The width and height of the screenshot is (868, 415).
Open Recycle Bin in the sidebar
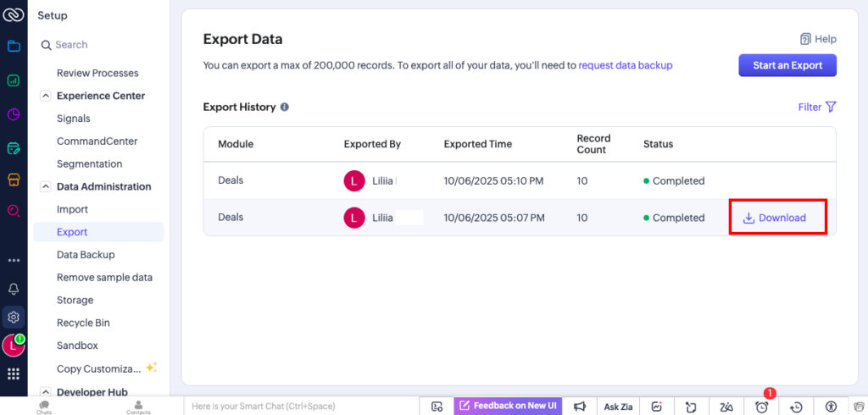(x=83, y=323)
